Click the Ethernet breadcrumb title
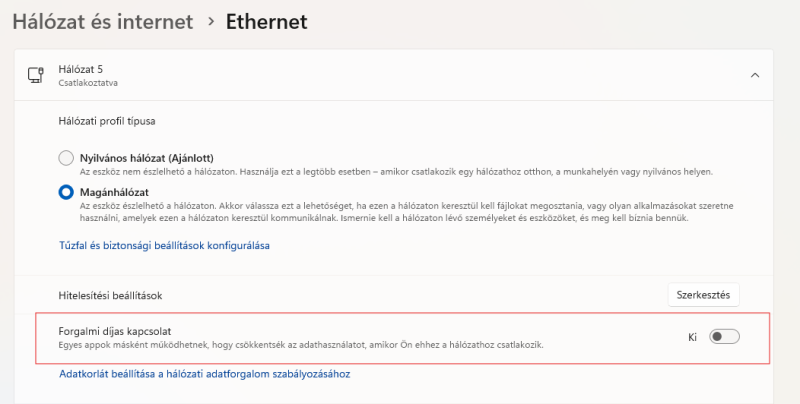Screen dimensions: 800x404 (266, 20)
